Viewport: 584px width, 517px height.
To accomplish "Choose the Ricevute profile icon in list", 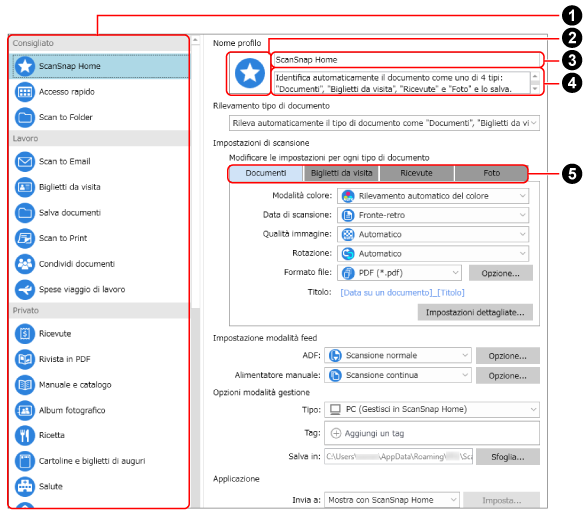I will [x=25, y=333].
